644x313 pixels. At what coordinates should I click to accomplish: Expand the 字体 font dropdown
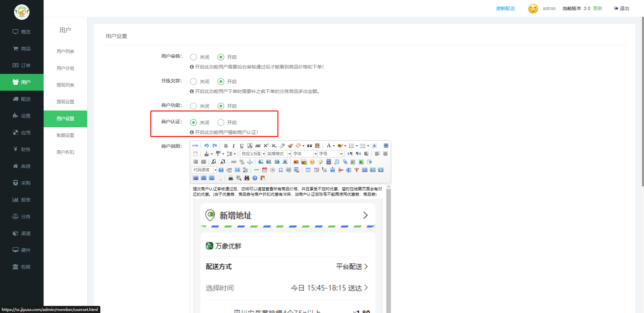tap(305, 154)
